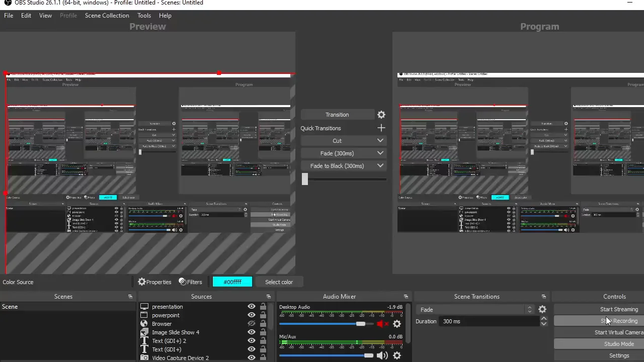Expand the Fade (300ms) dropdown arrow
Screen dimensions: 644x362
point(380,153)
